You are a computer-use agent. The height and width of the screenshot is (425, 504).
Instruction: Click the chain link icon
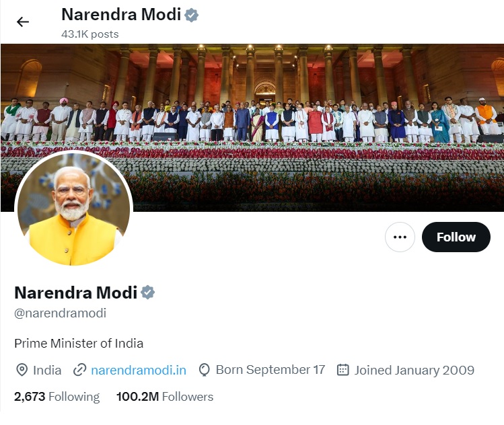80,370
